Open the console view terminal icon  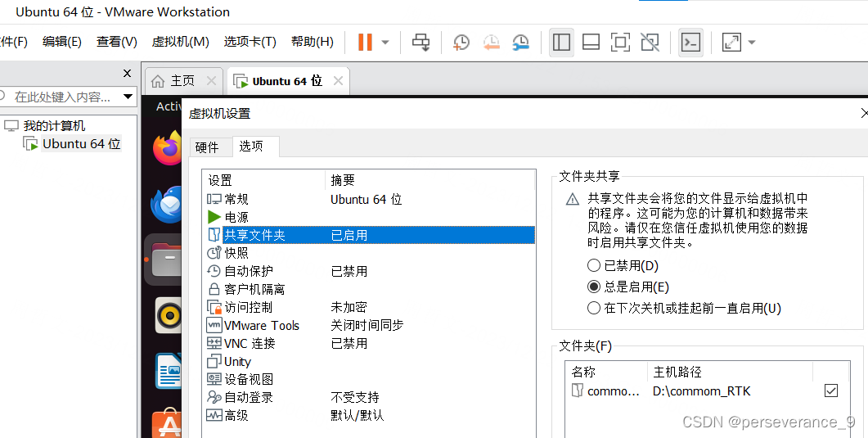(690, 42)
